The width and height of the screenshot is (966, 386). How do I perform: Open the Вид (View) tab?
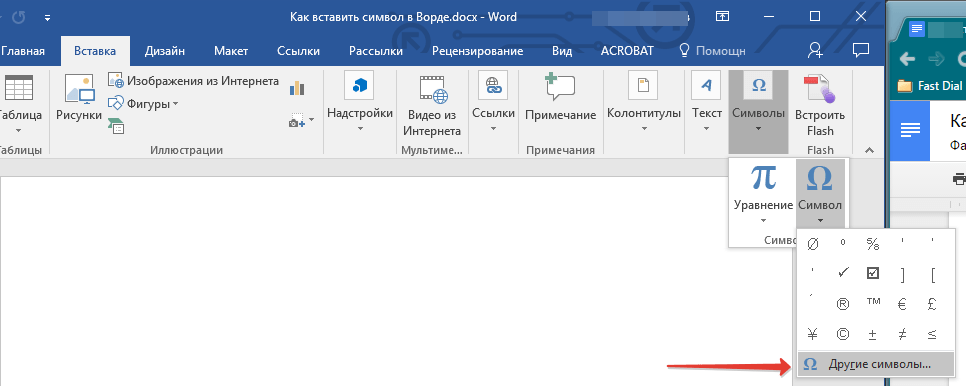click(x=562, y=51)
